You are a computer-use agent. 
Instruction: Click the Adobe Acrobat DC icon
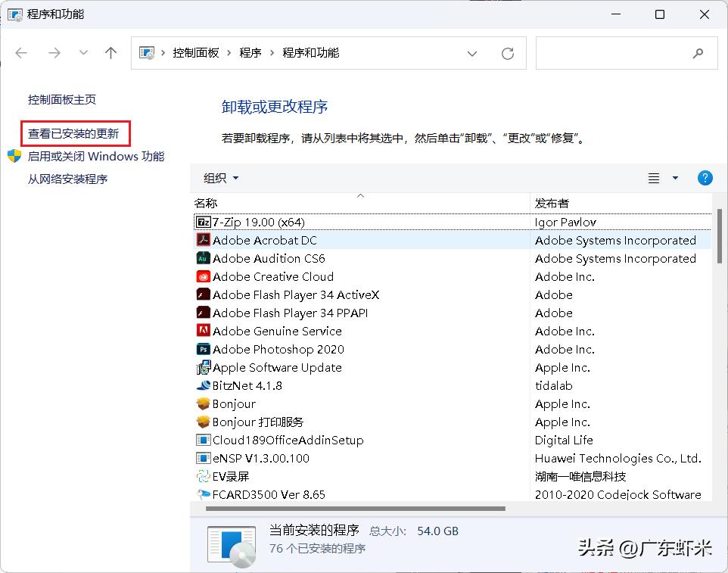pos(203,240)
